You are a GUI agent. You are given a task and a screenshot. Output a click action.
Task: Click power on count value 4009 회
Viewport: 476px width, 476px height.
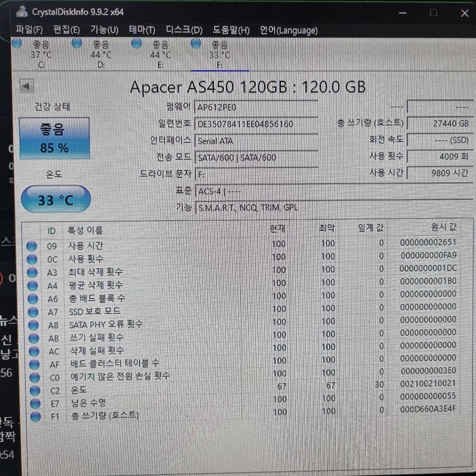coord(440,157)
